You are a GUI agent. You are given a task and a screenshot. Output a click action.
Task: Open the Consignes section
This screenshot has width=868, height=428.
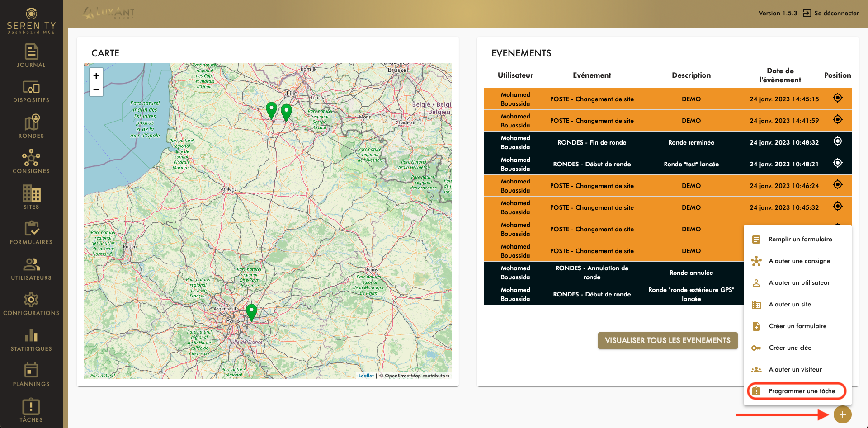click(x=31, y=162)
